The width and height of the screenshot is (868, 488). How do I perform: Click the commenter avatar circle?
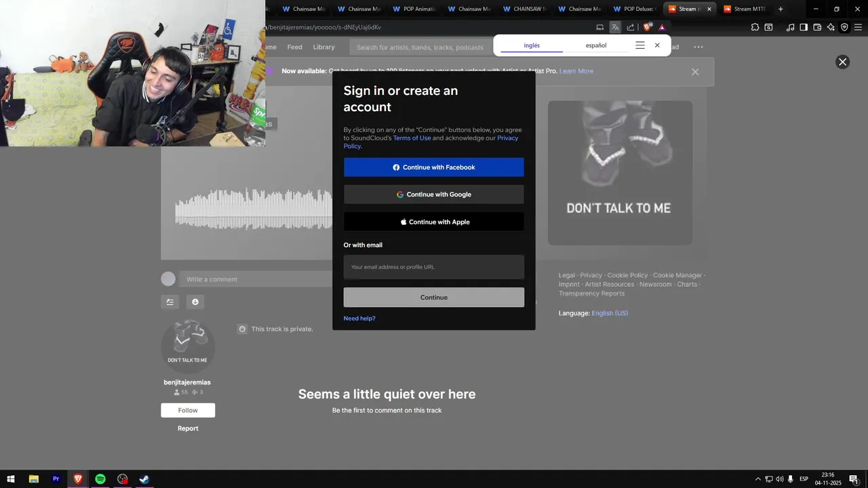(168, 279)
